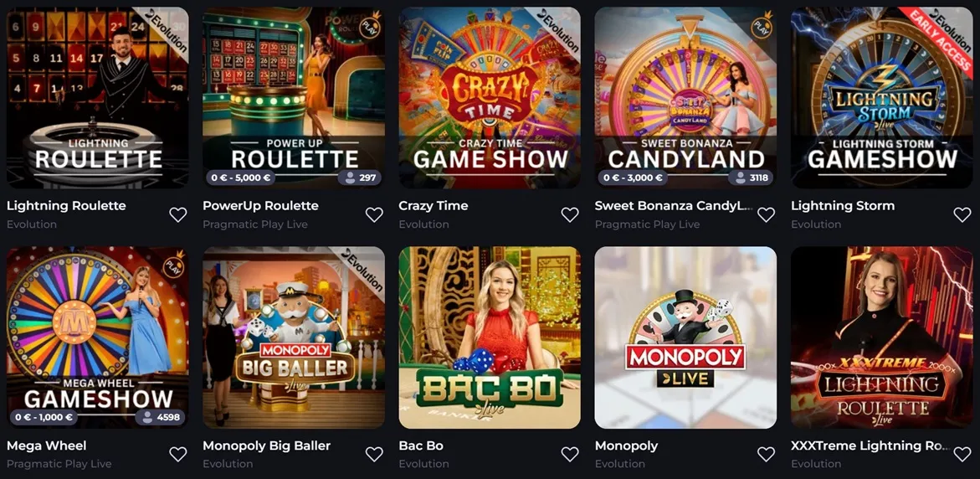Click the Bac Bo heart icon

[570, 454]
